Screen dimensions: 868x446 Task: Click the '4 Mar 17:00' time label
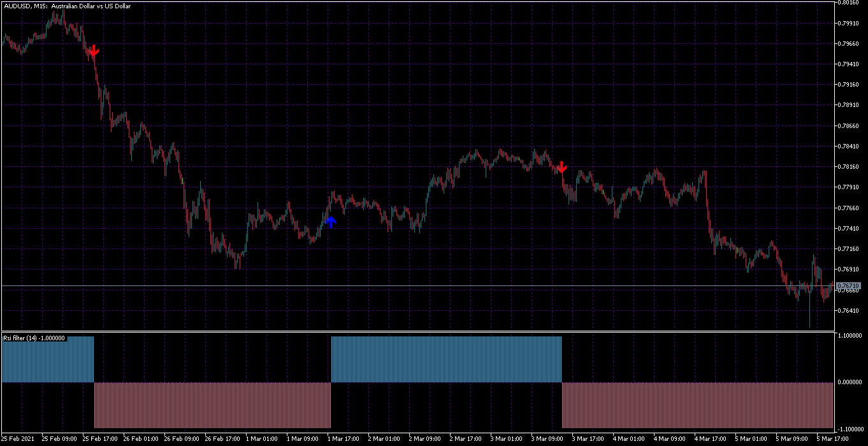pos(712,439)
